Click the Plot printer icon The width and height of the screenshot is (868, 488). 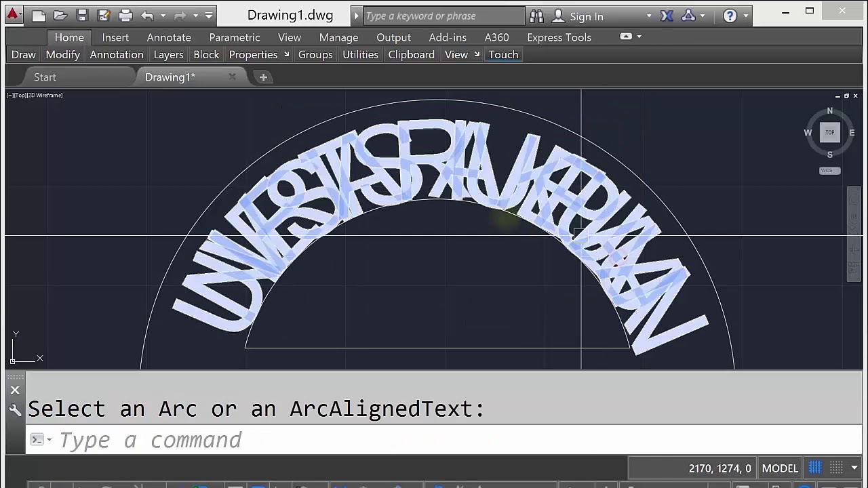click(x=125, y=15)
